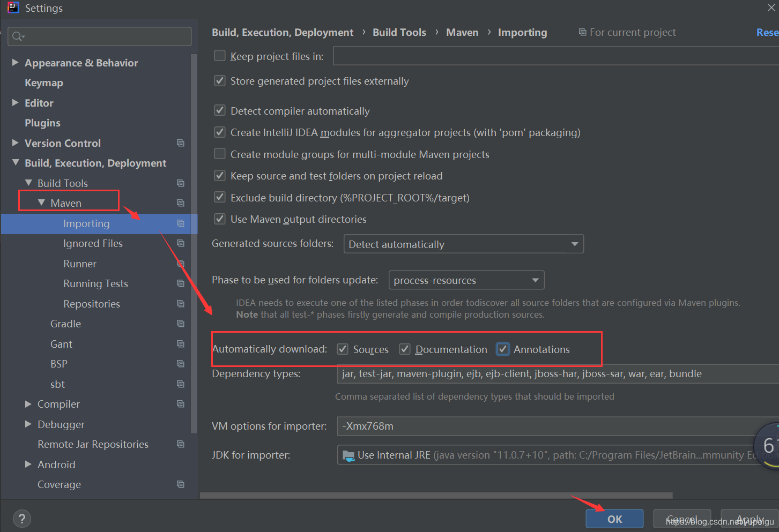Click the IntelliJ IDEA logo in title bar
Viewport: 779px width, 532px height.
click(13, 8)
